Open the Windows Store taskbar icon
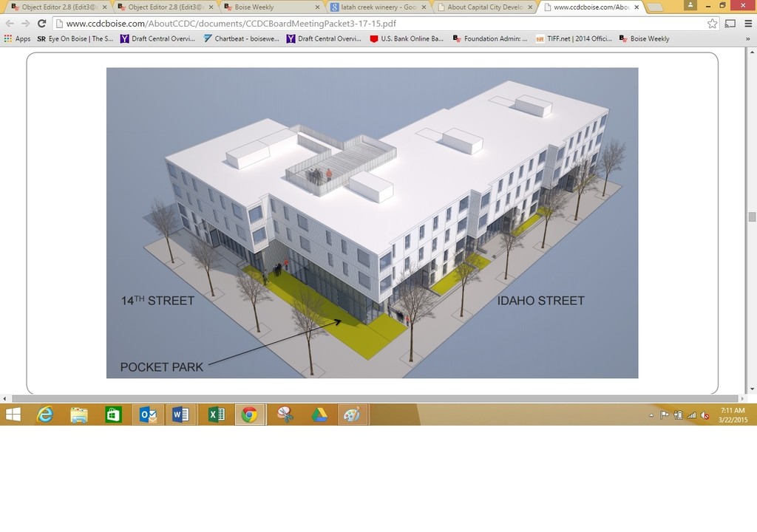The image size is (757, 532). (113, 415)
